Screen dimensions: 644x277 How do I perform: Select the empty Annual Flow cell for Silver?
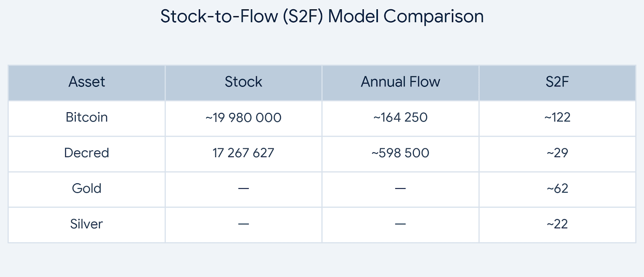click(x=400, y=224)
